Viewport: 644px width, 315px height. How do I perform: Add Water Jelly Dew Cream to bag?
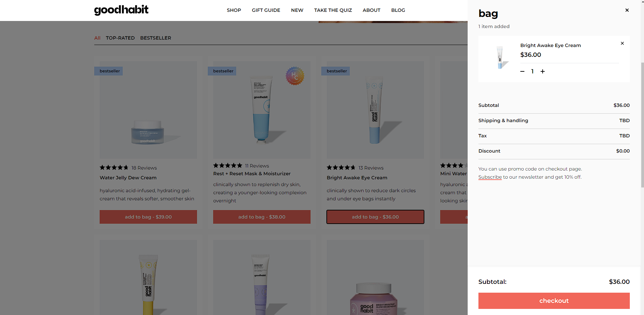point(148,217)
